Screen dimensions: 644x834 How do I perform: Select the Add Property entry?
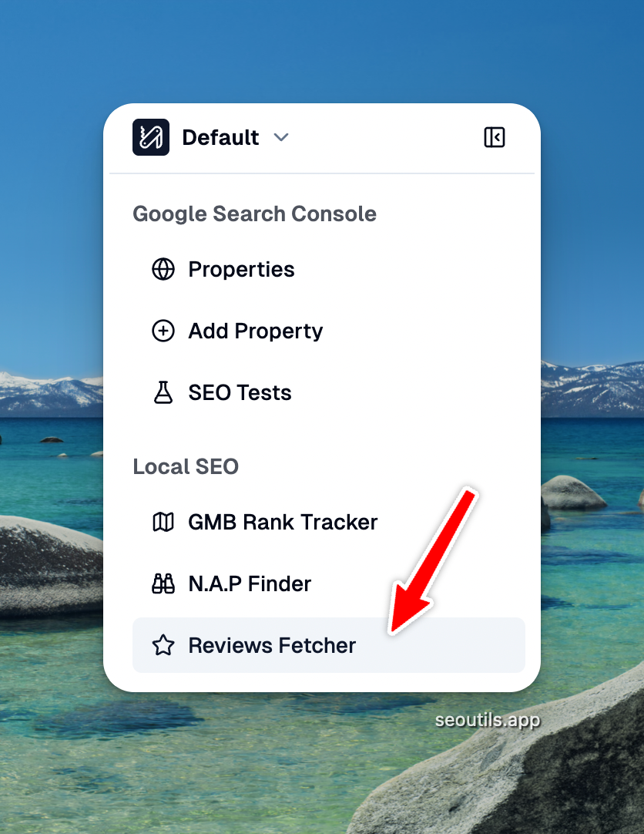[x=256, y=331]
